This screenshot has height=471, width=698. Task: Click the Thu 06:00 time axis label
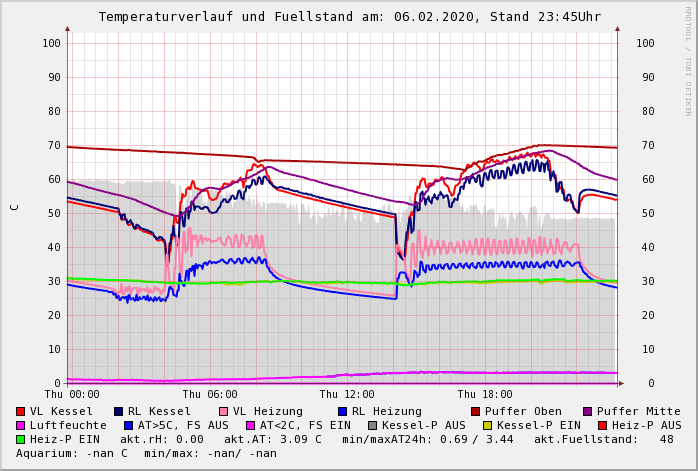pos(210,395)
